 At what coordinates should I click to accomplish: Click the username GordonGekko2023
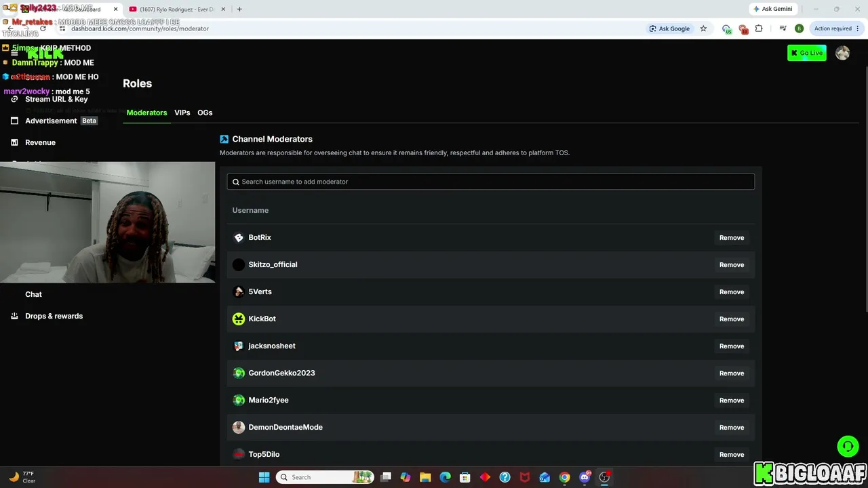pos(281,373)
